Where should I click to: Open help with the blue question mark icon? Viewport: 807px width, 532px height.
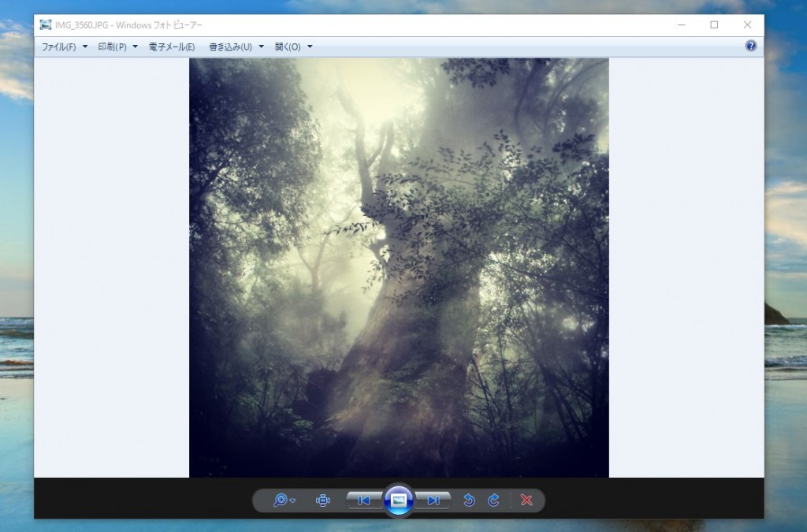pyautogui.click(x=750, y=47)
